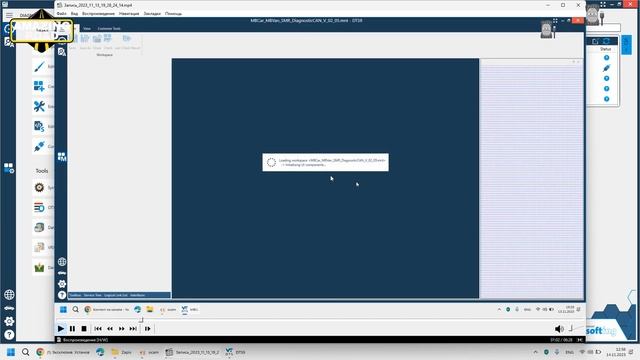Stop the video playback
The image size is (640, 360).
(x=84, y=329)
